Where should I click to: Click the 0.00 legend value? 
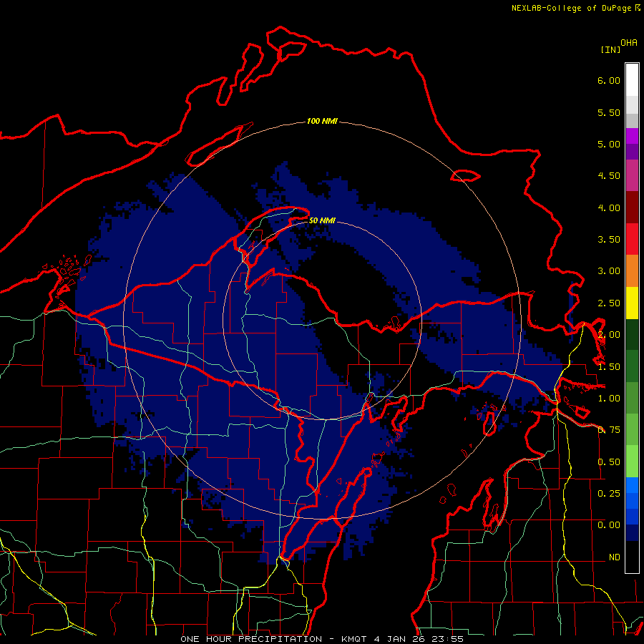coord(609,525)
